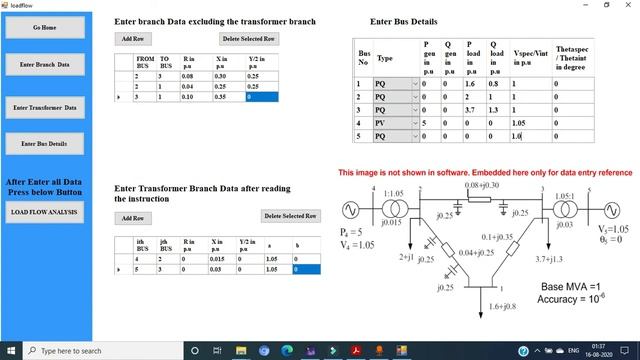The height and width of the screenshot is (360, 640).
Task: Click the Go Home button
Action: pyautogui.click(x=45, y=27)
